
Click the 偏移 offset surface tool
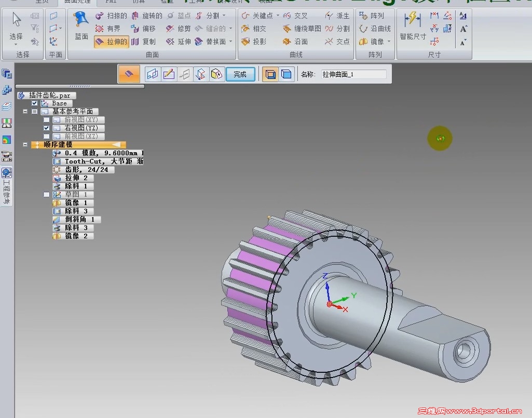point(144,29)
